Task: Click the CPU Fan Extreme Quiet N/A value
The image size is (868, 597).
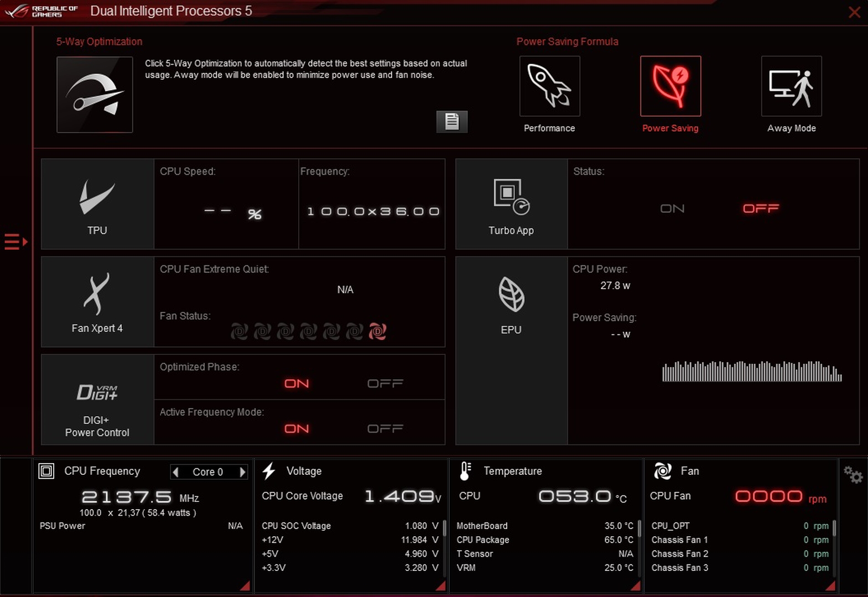Action: [345, 290]
